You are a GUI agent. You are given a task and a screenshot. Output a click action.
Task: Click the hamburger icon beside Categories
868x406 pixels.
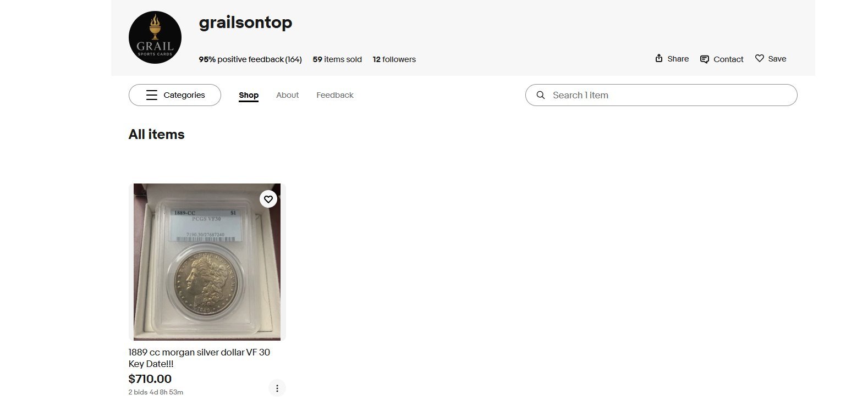click(152, 95)
